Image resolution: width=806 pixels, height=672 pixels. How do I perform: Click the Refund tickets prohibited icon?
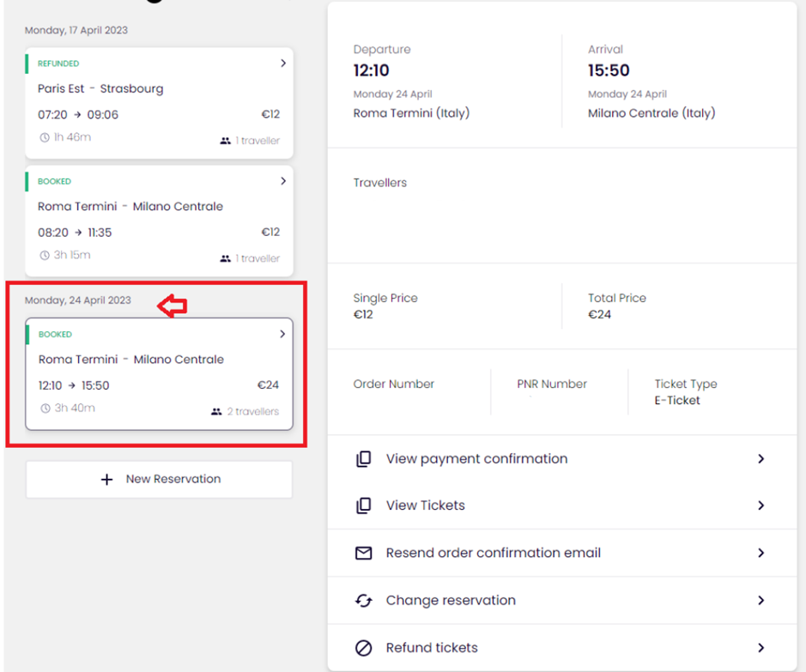(363, 648)
